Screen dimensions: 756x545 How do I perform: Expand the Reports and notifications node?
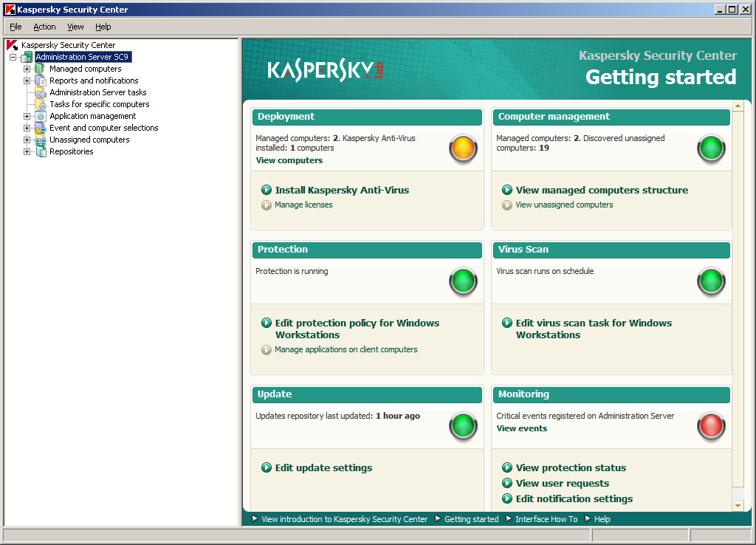[27, 80]
